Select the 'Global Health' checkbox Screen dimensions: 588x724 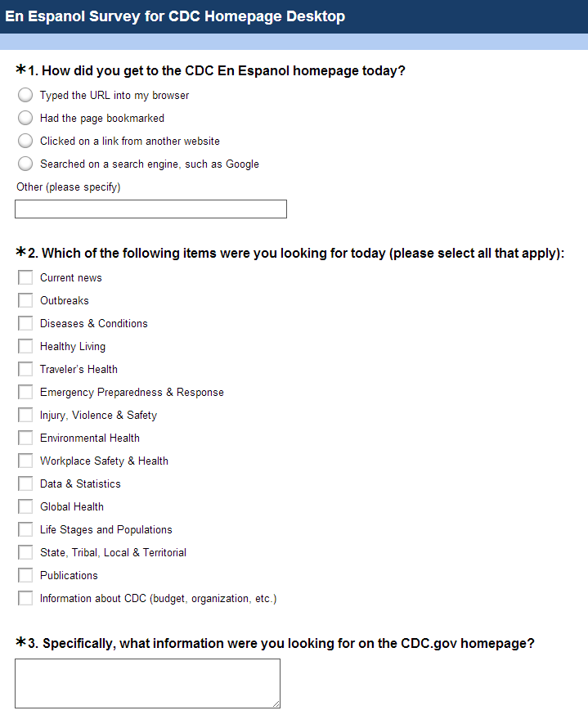pyautogui.click(x=25, y=506)
